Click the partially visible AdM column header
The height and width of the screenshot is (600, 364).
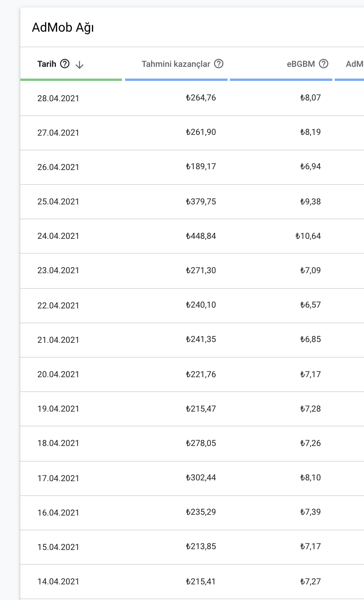tap(355, 64)
